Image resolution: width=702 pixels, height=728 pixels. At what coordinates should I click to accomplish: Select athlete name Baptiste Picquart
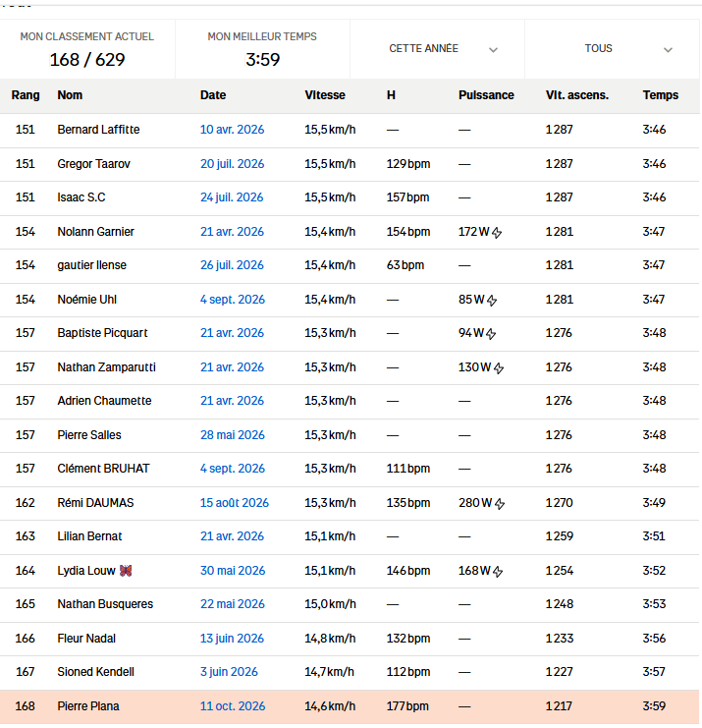102,333
